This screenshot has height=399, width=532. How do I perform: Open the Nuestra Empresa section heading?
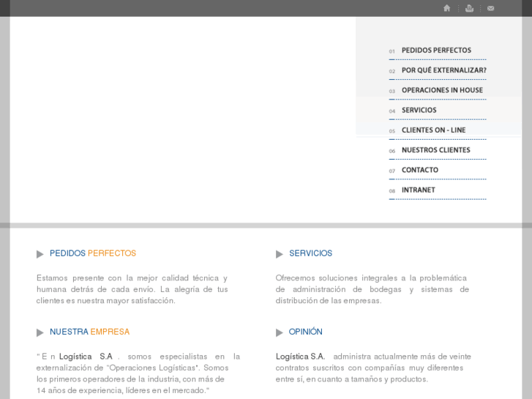89,332
